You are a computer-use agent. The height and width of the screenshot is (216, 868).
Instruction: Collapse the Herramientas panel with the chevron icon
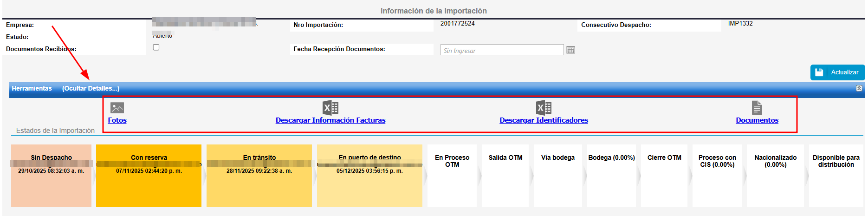[x=859, y=88]
